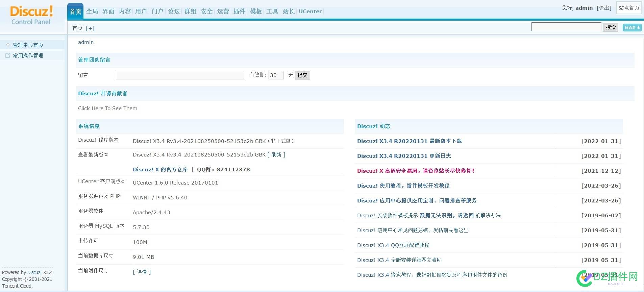Click the [2019-06-02] date entry
This screenshot has width=644, height=292.
point(601,216)
